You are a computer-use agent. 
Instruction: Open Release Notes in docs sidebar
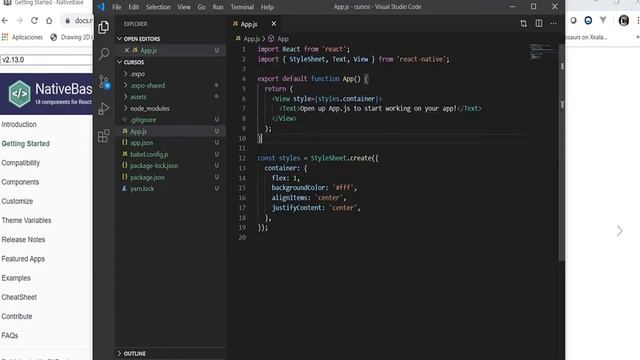click(23, 240)
